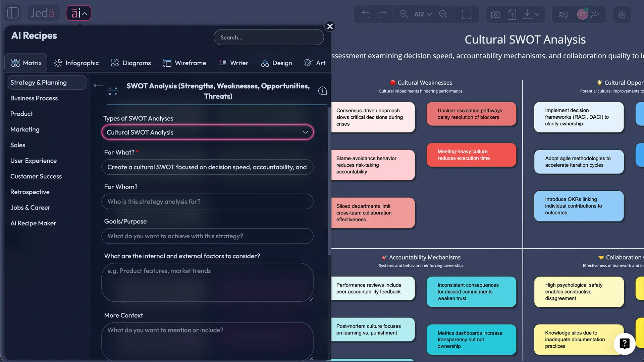Click the help question mark button
644x362 pixels.
[x=624, y=344]
